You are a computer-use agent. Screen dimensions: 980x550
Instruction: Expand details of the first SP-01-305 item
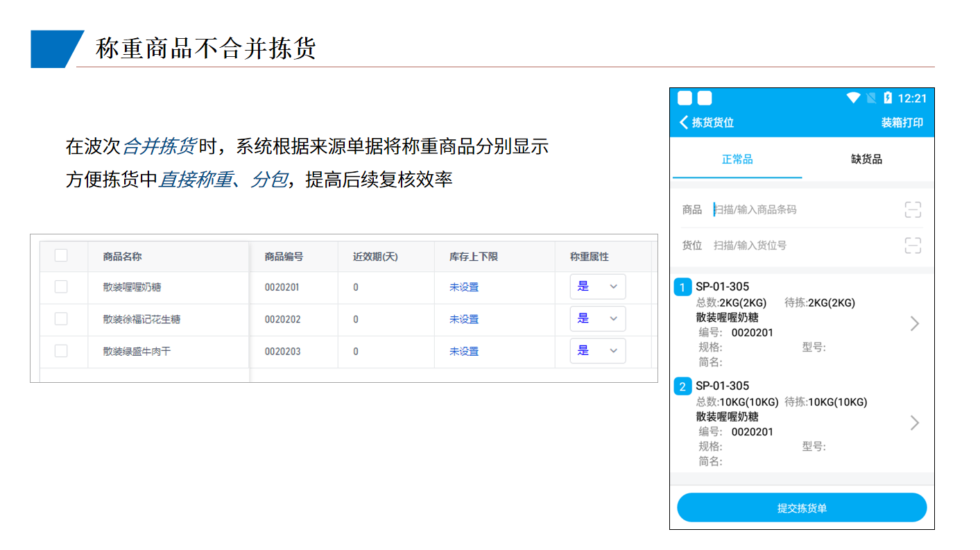914,323
